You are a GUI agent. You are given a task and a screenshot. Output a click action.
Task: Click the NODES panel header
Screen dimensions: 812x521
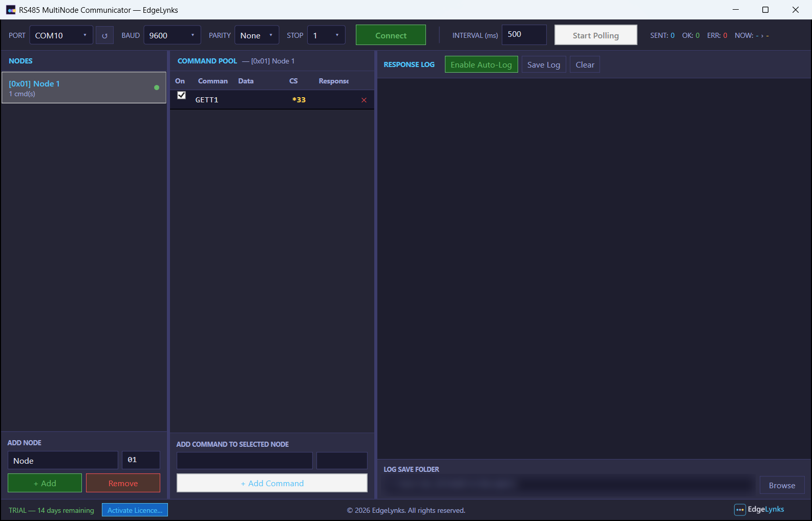pyautogui.click(x=20, y=61)
